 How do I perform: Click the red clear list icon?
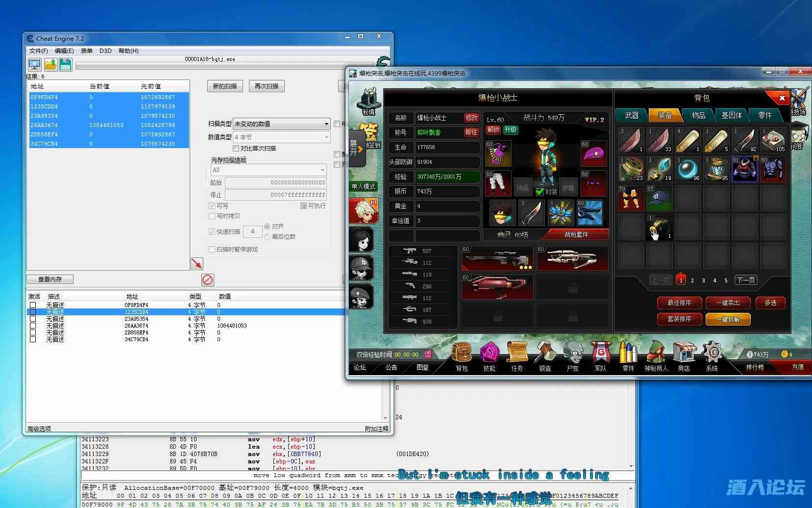click(x=208, y=279)
